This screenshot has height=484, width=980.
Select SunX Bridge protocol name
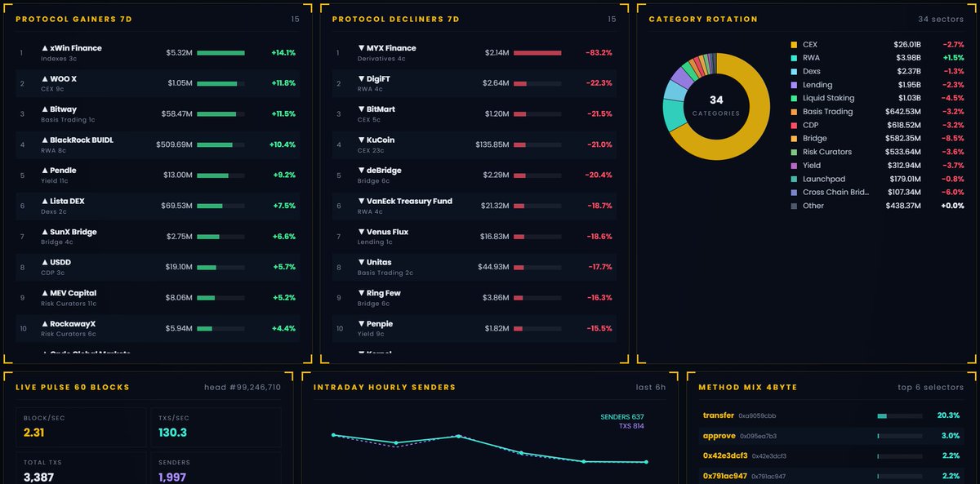pyautogui.click(x=73, y=232)
